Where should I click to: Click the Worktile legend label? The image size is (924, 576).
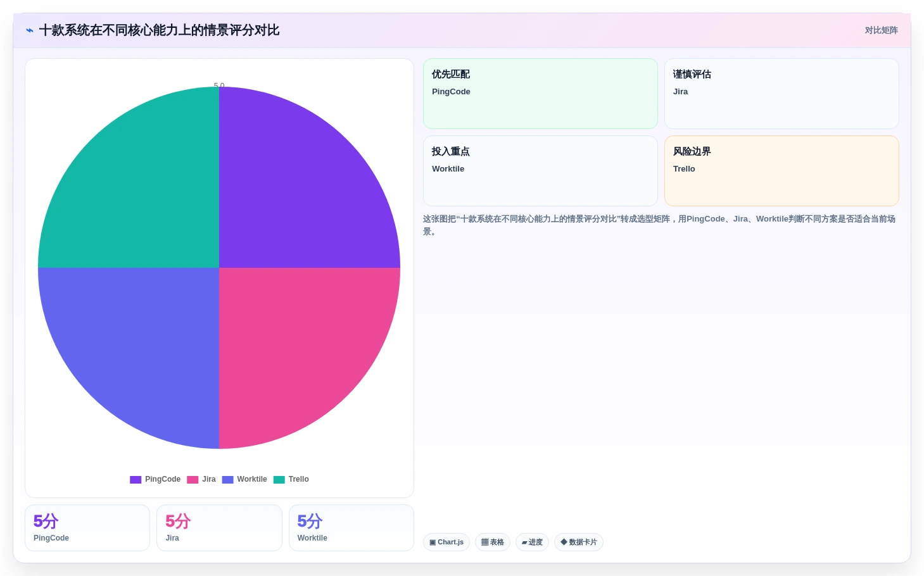[x=252, y=479]
